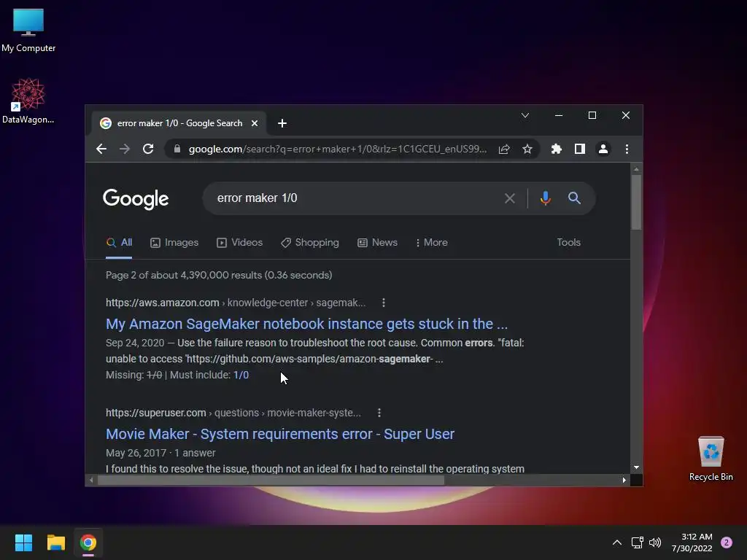Screen dimensions: 747x560
Task: Open the volume tray icon
Action: click(x=655, y=542)
